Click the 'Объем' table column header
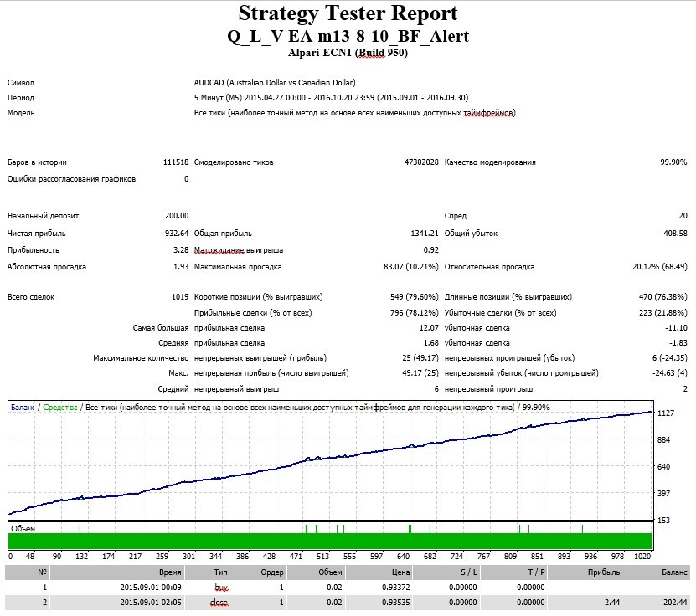This screenshot has height=616, width=696. 330,572
